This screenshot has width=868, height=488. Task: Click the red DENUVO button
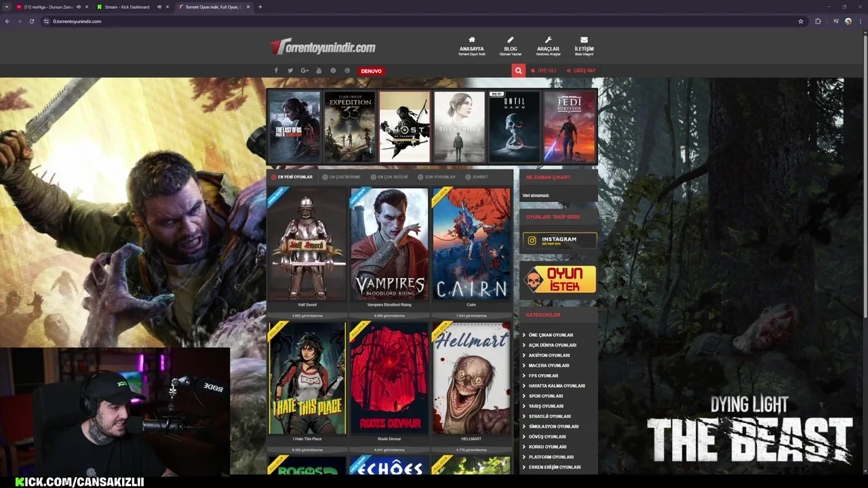(x=371, y=70)
